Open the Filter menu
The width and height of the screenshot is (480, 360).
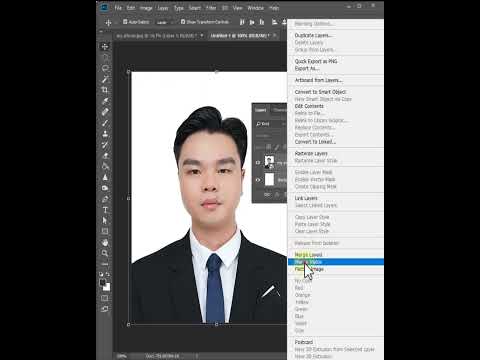pos(211,8)
